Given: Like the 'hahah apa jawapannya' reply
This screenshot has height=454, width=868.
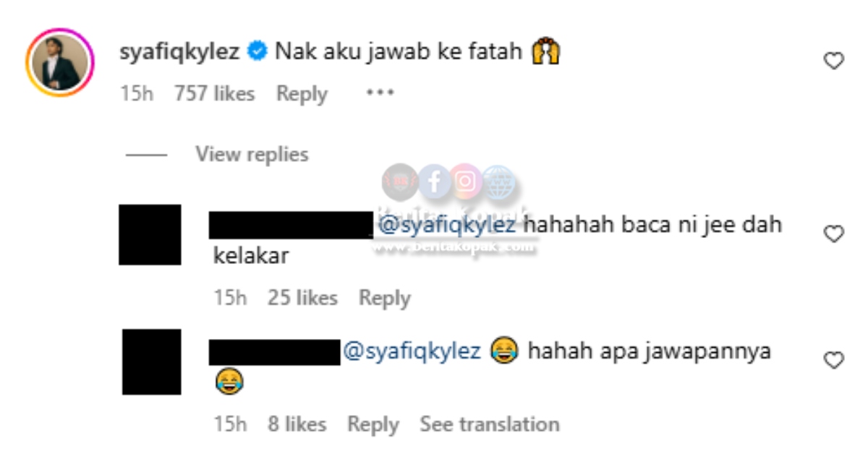Looking at the screenshot, I should (834, 360).
